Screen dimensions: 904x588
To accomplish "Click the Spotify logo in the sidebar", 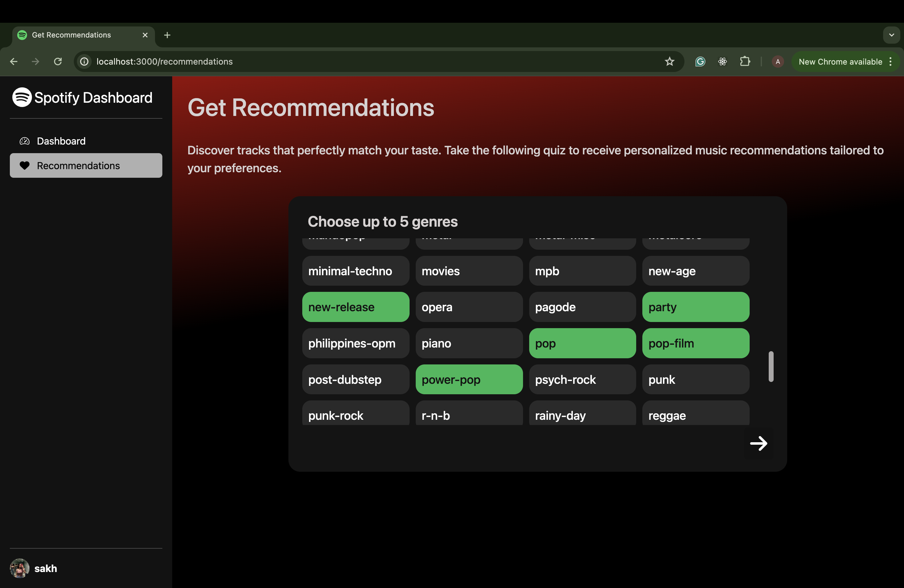I will [22, 97].
